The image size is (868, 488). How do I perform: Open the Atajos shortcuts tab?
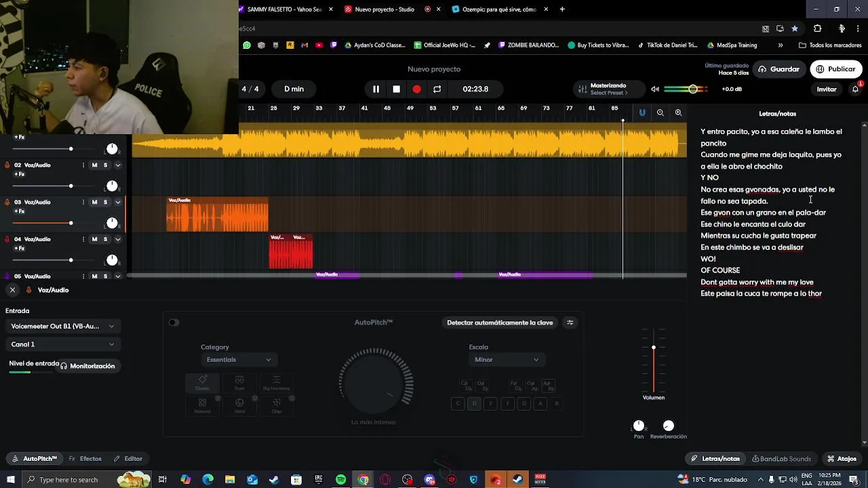point(842,459)
